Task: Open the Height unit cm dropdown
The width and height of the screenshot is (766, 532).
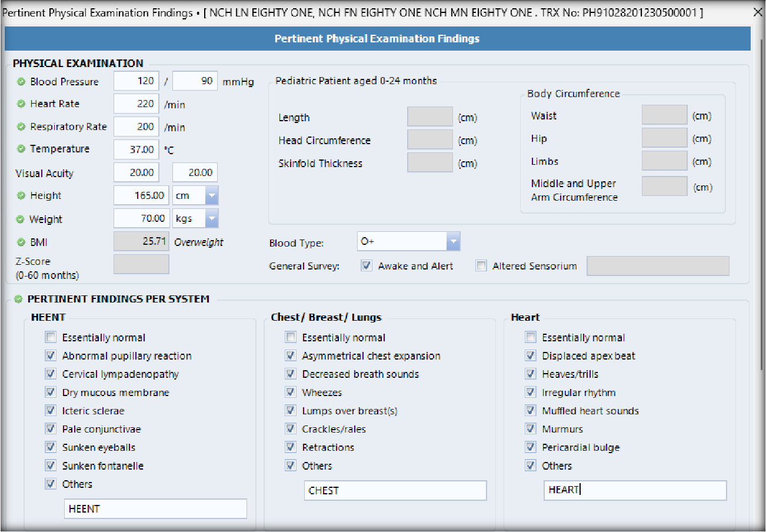Action: (x=211, y=196)
